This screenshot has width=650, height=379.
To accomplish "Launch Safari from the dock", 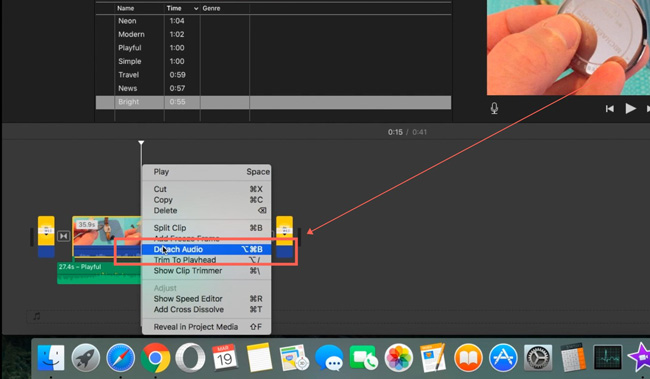I will click(x=121, y=358).
